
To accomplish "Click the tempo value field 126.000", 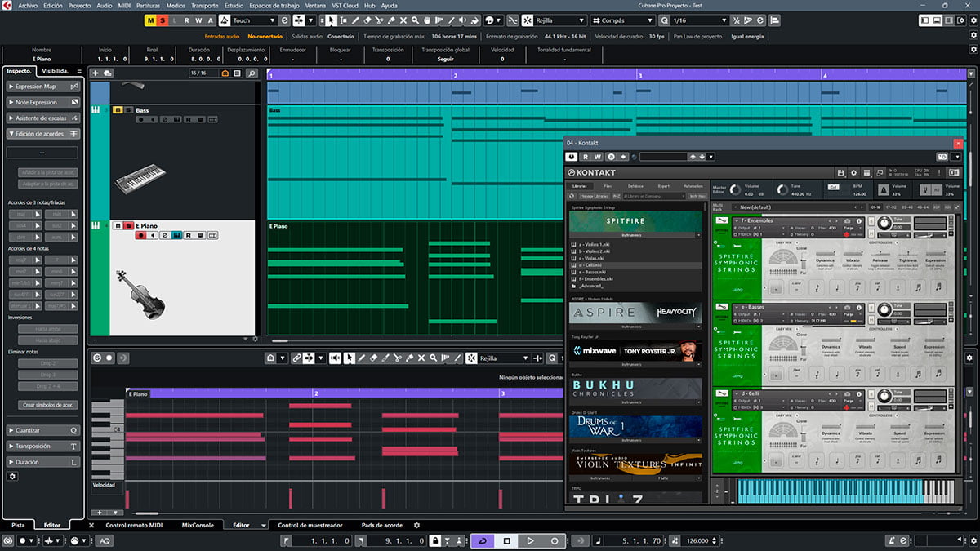I will pos(696,540).
